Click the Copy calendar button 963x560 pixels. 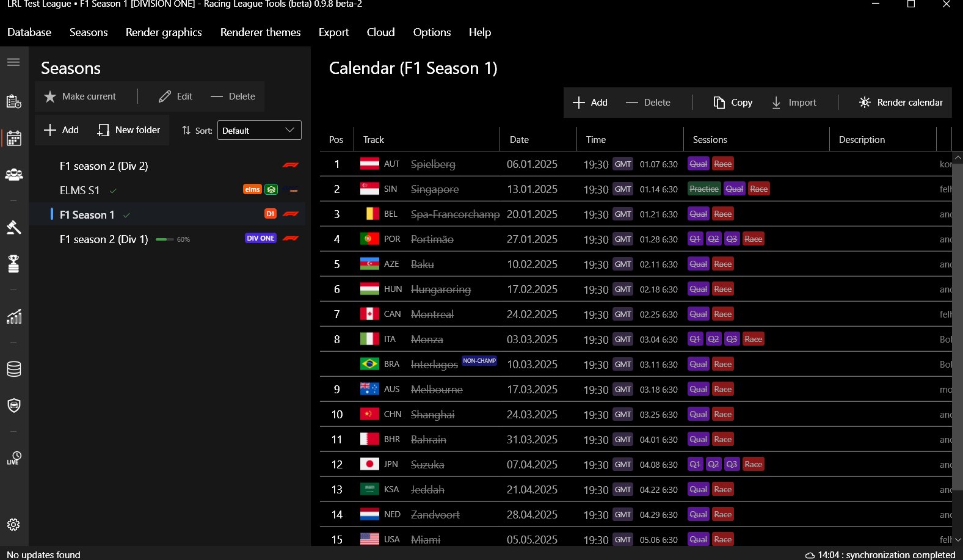733,103
